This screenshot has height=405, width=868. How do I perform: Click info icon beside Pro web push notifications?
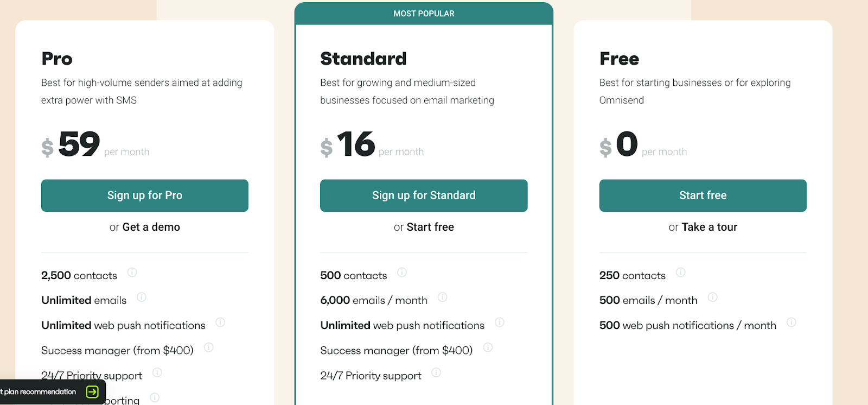(220, 322)
